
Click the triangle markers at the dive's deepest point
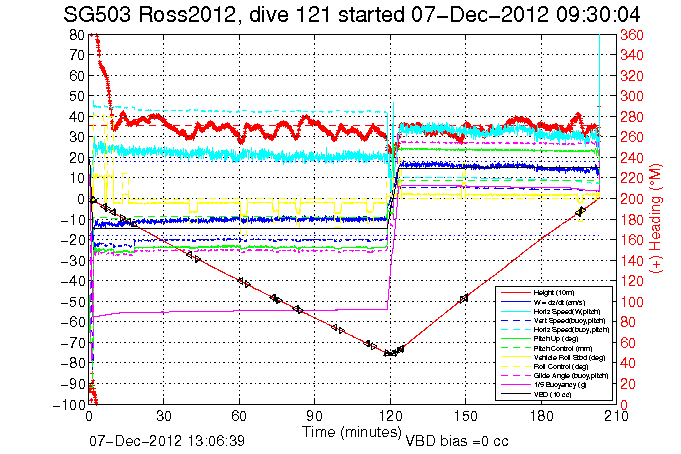coord(391,353)
